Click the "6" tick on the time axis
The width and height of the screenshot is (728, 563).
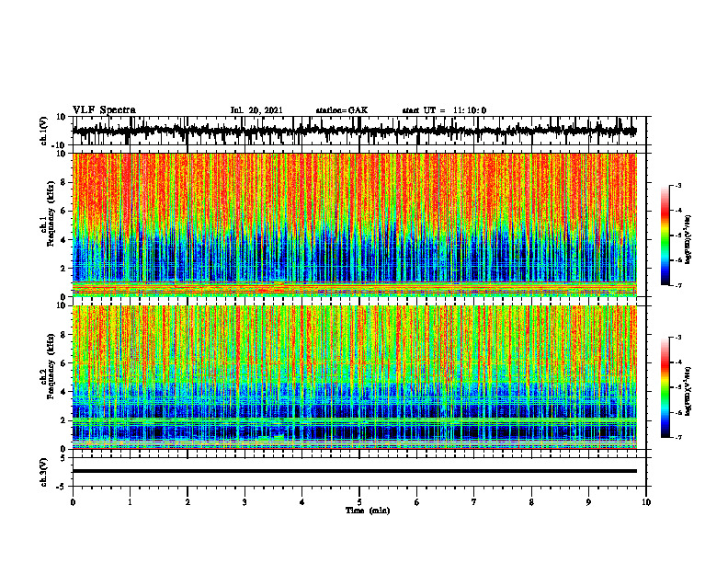[x=417, y=502]
